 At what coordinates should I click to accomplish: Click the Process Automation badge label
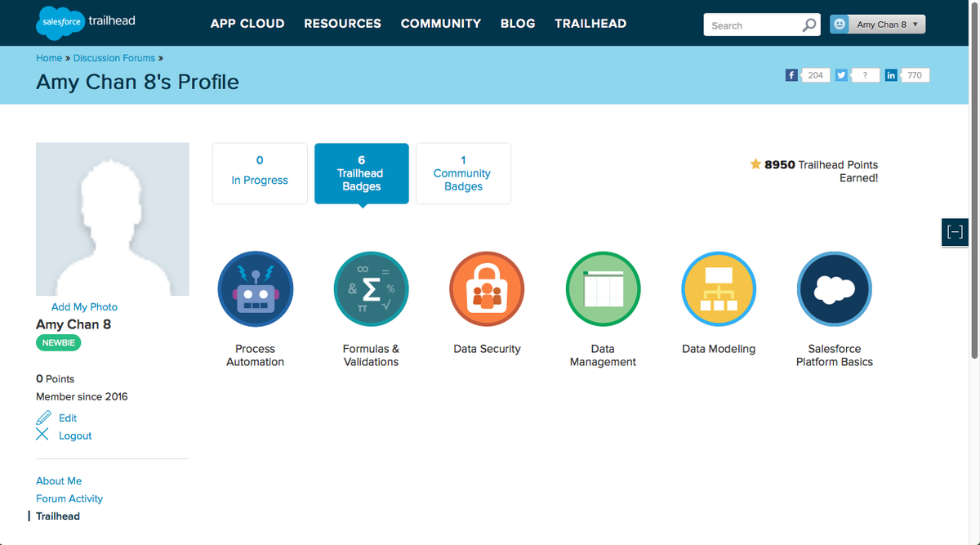pos(255,355)
